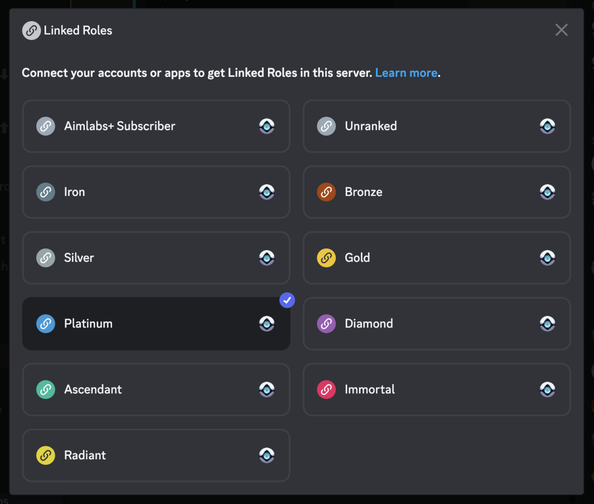Click the purple link icon beside Diamond

[x=326, y=324]
